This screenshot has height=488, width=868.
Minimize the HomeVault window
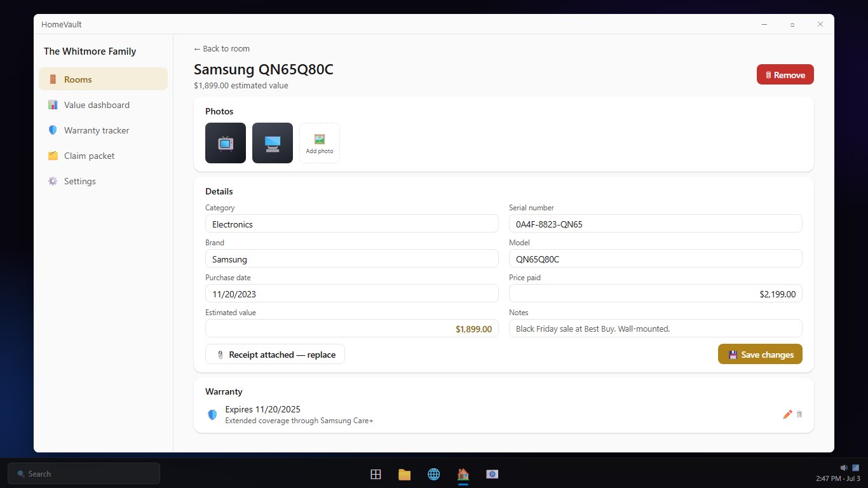pyautogui.click(x=764, y=24)
